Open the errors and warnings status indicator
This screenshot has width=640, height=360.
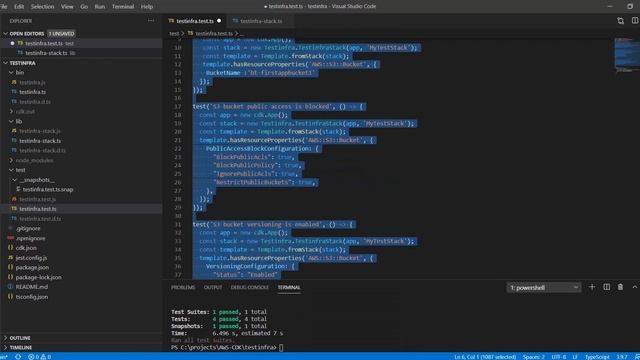(40, 357)
